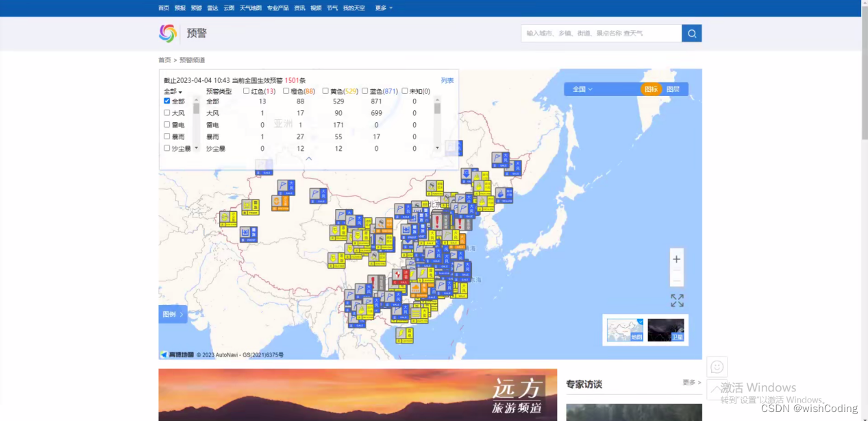868x421 pixels.
Task: Click the search magnifier button
Action: coord(691,33)
